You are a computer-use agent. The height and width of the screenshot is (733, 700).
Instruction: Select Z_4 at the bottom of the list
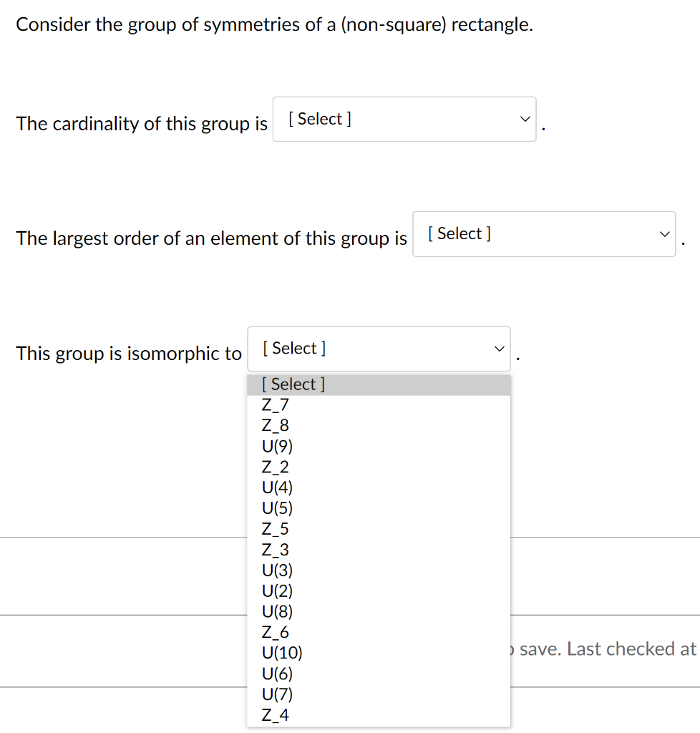[276, 714]
